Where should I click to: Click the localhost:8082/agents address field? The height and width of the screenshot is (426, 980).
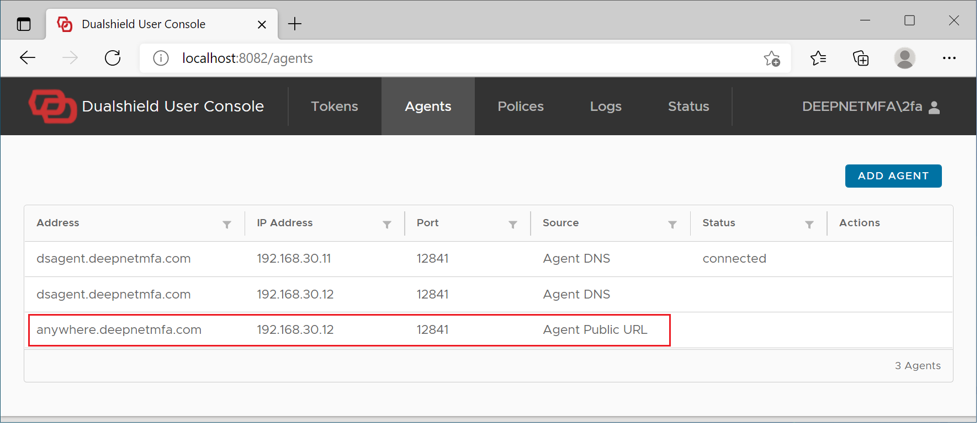(442, 58)
